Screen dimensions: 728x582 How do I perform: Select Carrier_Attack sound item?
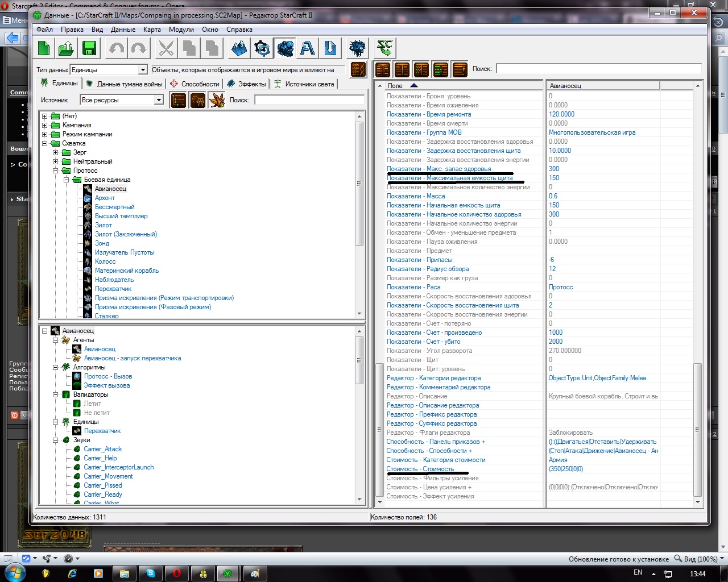click(103, 449)
